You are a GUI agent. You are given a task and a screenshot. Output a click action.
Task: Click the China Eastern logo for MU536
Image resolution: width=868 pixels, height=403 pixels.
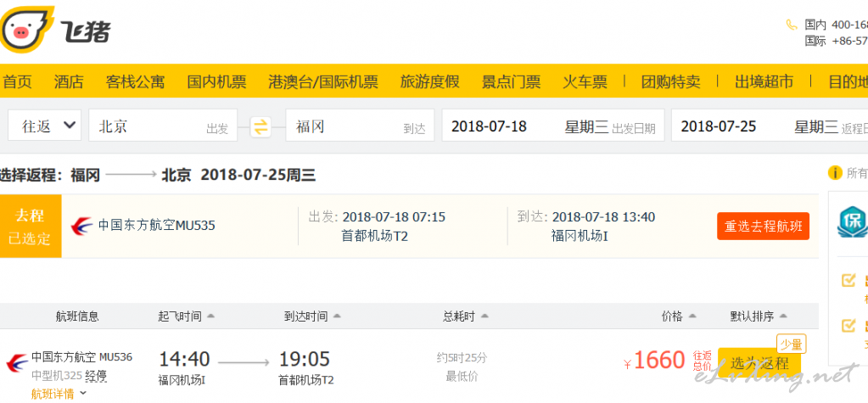[17, 364]
